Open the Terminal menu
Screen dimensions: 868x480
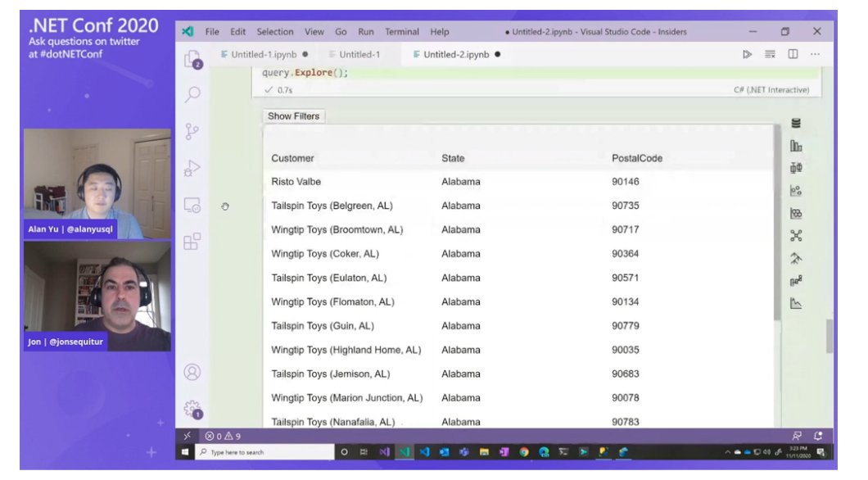(402, 32)
